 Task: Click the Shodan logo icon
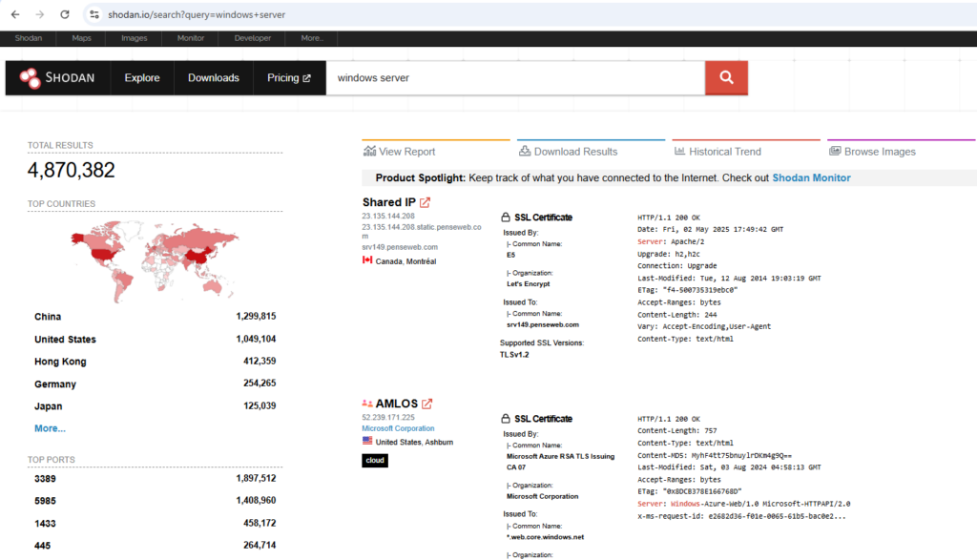[30, 78]
